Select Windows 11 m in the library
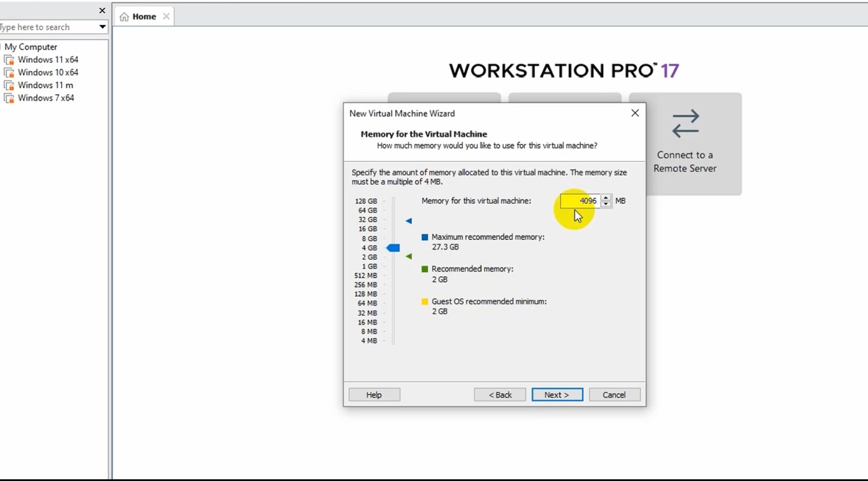Screen dimensions: 868x481 click(45, 85)
